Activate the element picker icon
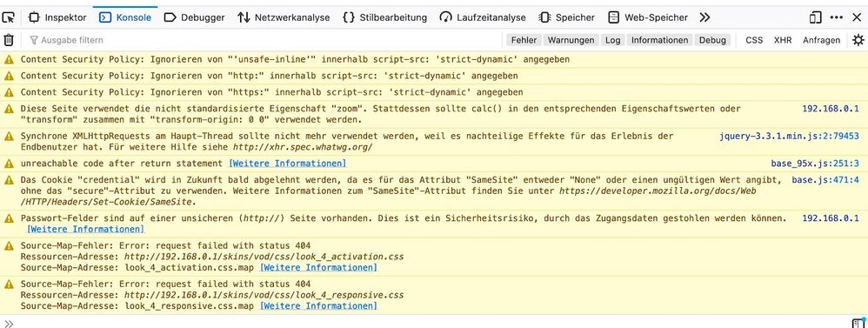 [x=9, y=17]
